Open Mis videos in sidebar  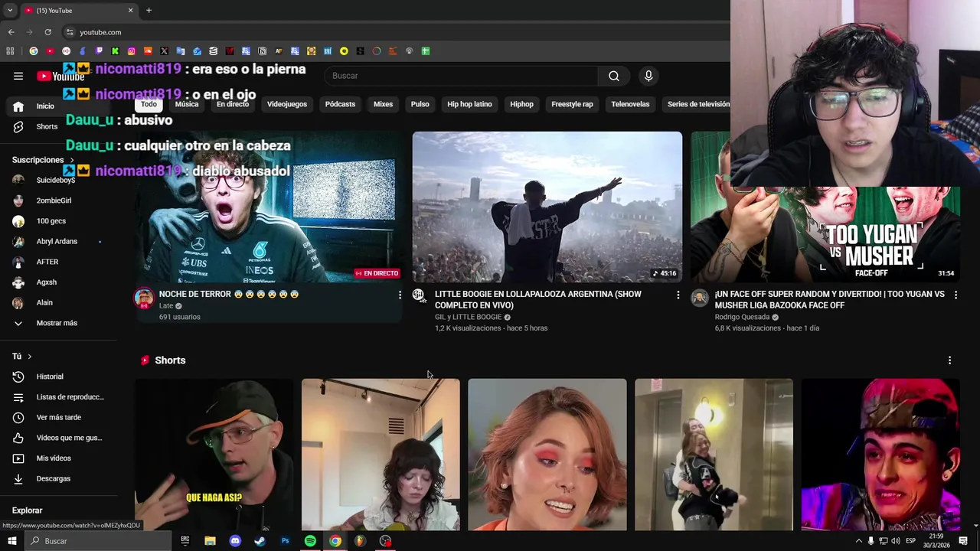(x=57, y=458)
